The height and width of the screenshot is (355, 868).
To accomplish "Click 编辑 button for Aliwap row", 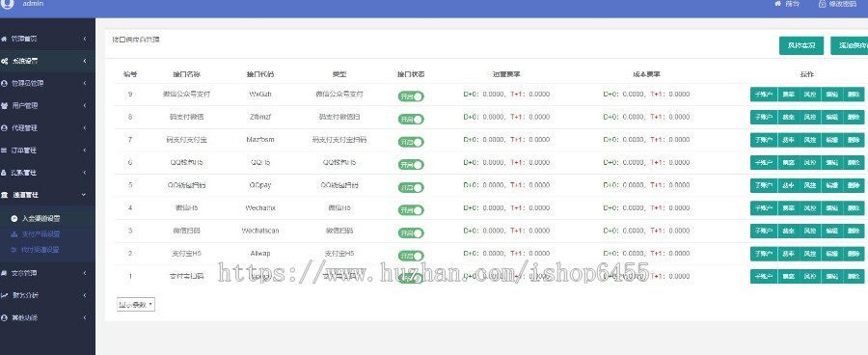I will (x=831, y=254).
